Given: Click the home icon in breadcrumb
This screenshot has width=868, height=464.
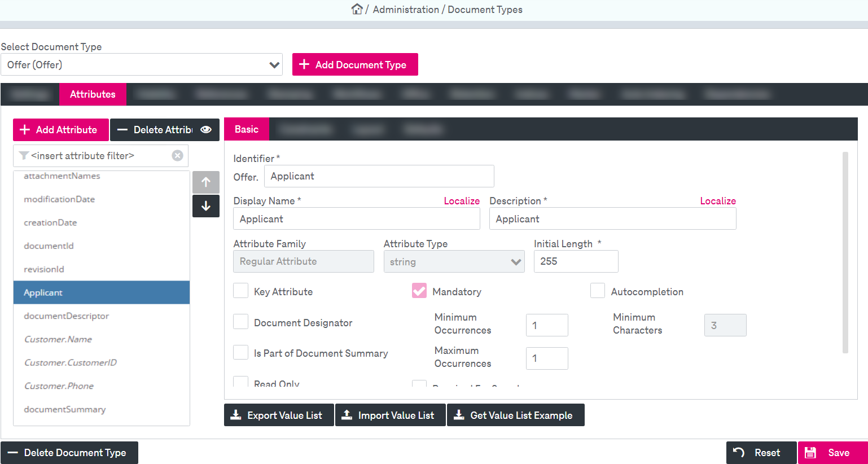Looking at the screenshot, I should [357, 9].
